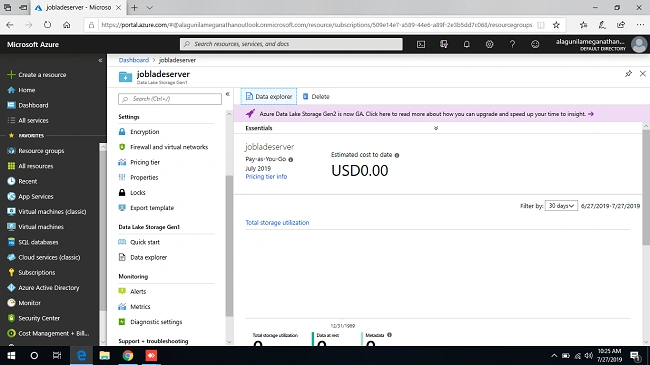The height and width of the screenshot is (365, 650).
Task: Open App Services
Action: tap(31, 197)
